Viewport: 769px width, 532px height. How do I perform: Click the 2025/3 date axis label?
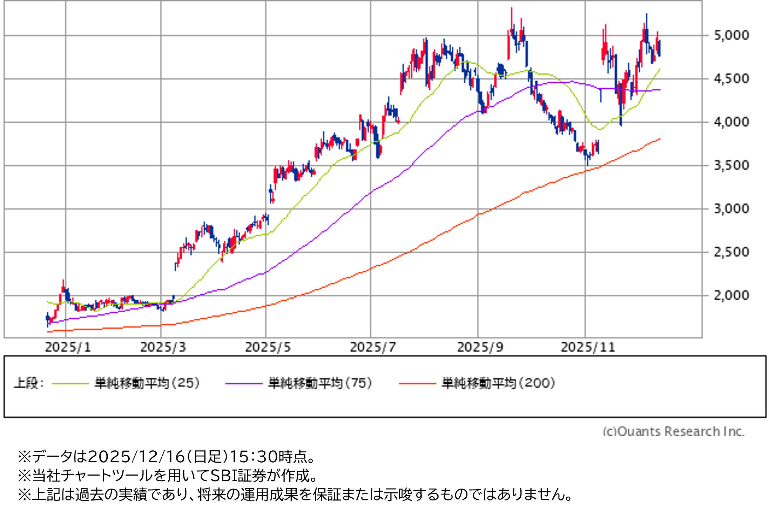(x=163, y=347)
